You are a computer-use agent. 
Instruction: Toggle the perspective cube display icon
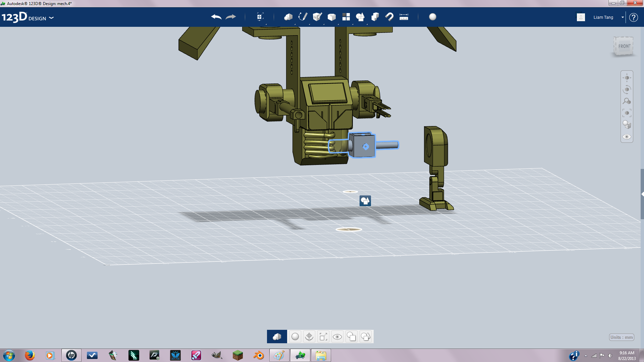coord(627,125)
